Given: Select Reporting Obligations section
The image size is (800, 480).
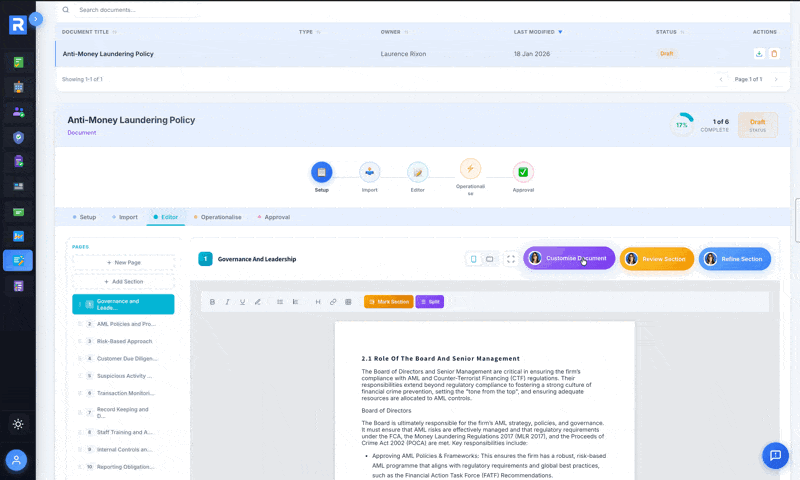Looking at the screenshot, I should coord(123,467).
